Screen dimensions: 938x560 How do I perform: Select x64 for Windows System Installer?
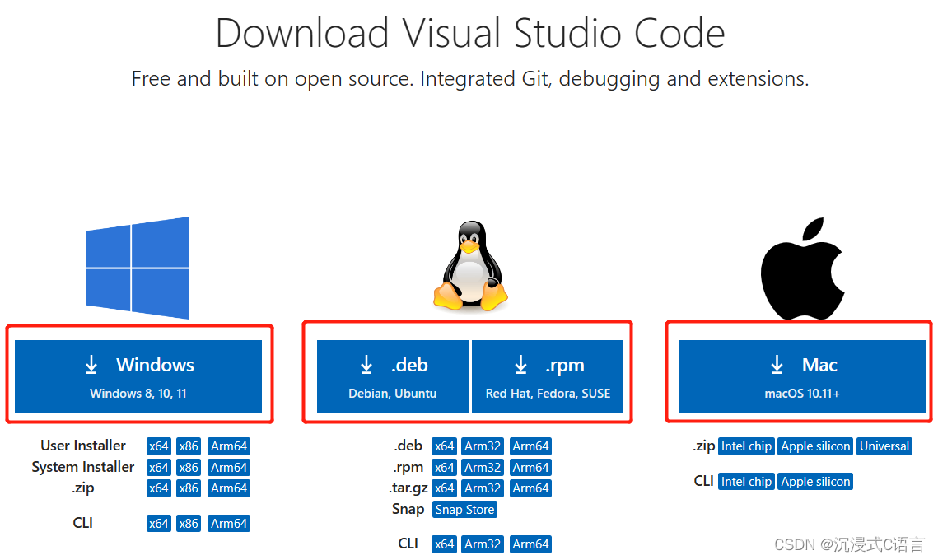[x=158, y=467]
